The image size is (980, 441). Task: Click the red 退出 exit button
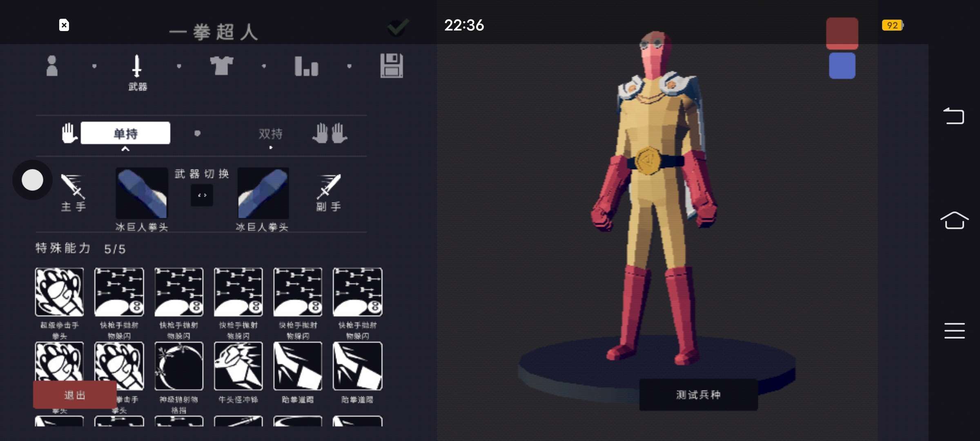click(x=75, y=395)
